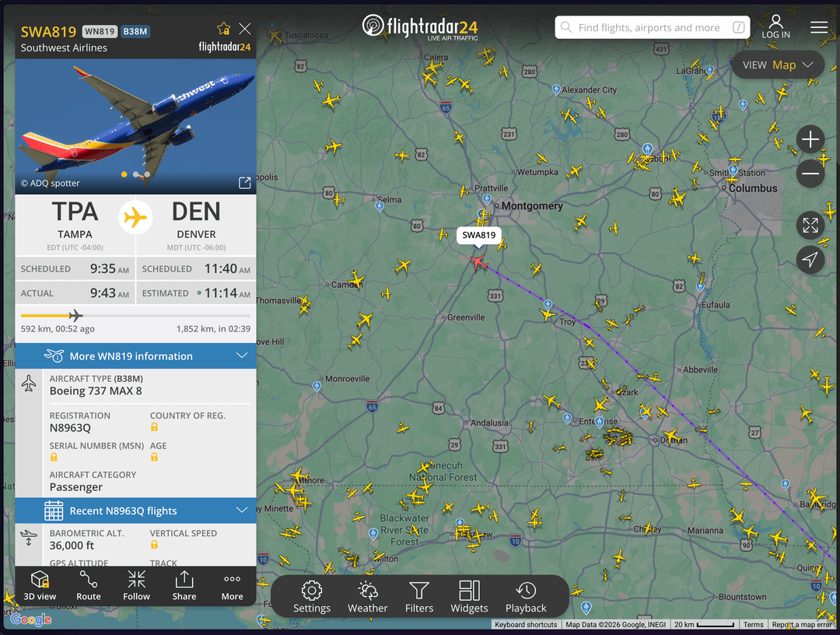Expand Recent N8963Q flights section
The height and width of the screenshot is (635, 840).
click(135, 510)
